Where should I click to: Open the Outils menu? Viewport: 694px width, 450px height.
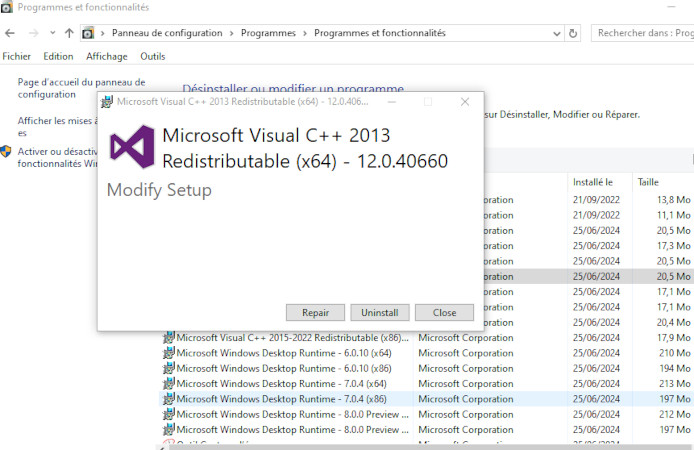153,56
